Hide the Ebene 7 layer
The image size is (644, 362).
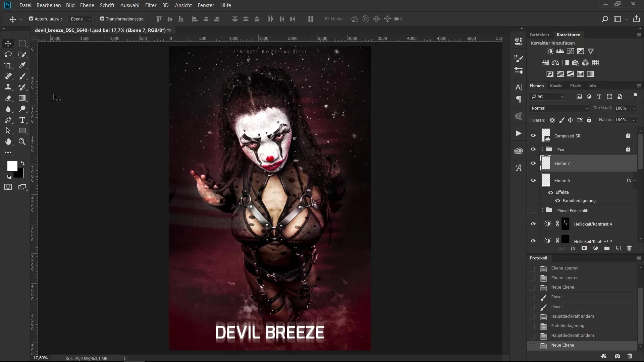coord(533,163)
